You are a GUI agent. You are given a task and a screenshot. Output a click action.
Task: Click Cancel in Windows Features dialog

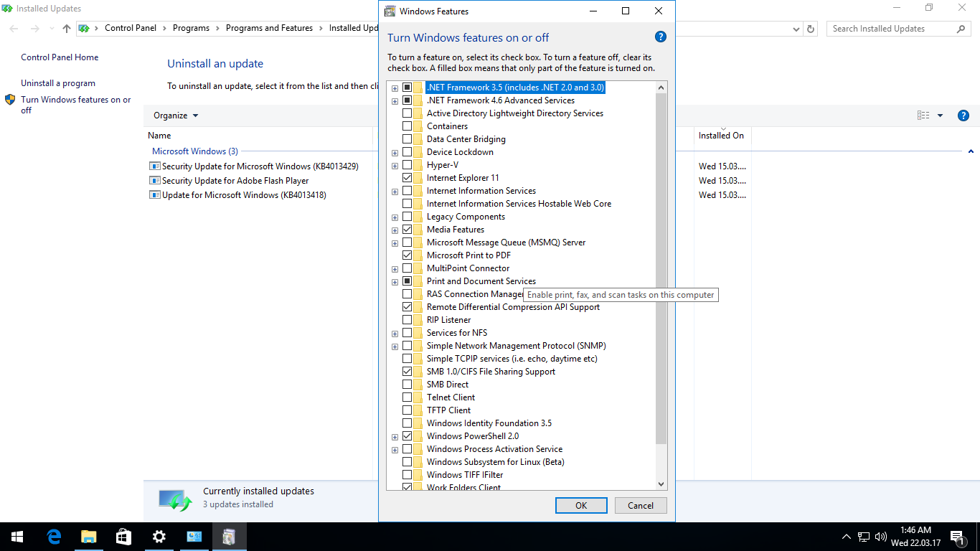641,505
